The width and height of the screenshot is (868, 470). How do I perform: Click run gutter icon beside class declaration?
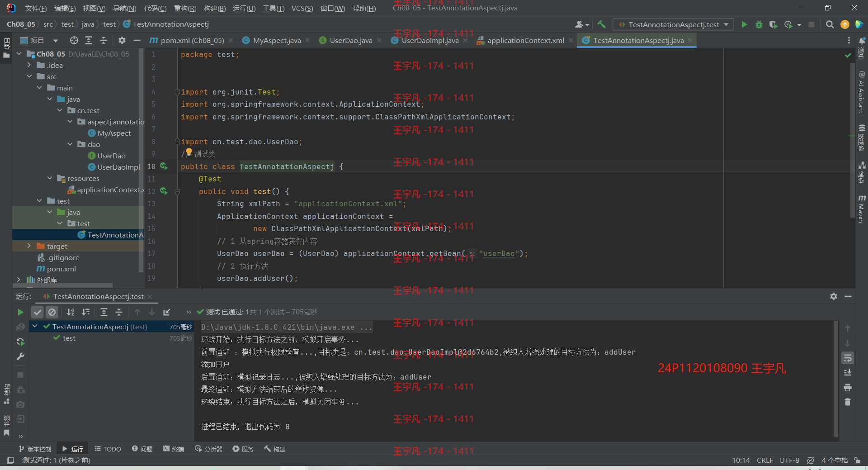pos(164,166)
